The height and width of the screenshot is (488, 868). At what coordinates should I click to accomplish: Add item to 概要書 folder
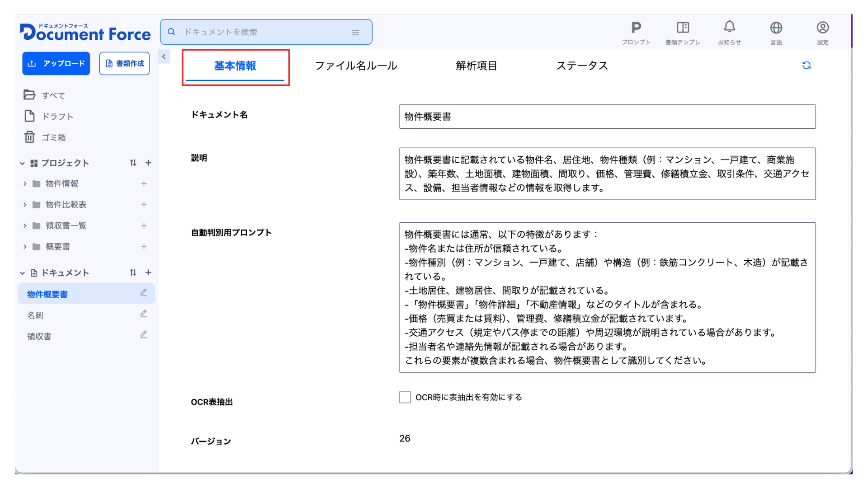click(144, 247)
